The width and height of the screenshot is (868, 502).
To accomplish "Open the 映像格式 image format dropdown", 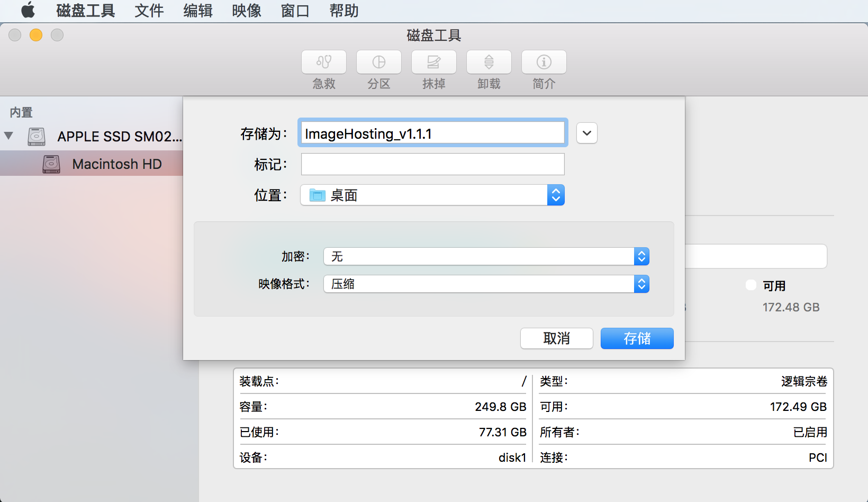I will coord(486,284).
